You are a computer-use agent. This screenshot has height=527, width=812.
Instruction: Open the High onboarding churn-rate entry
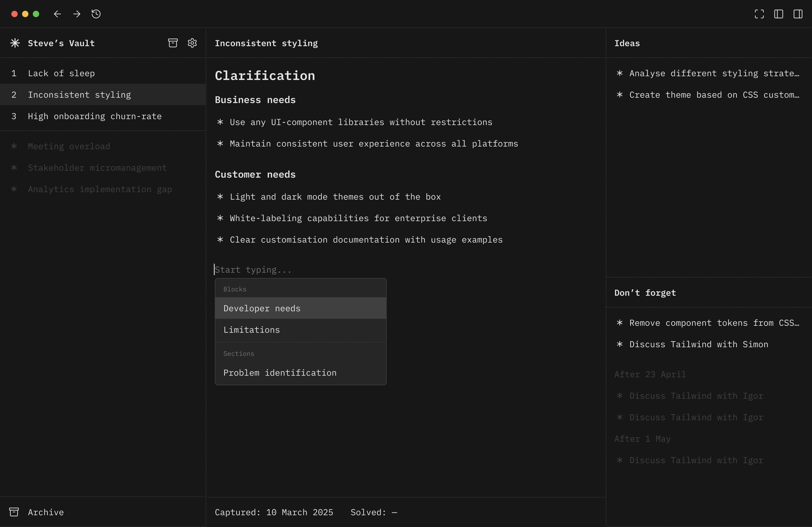[x=95, y=116]
